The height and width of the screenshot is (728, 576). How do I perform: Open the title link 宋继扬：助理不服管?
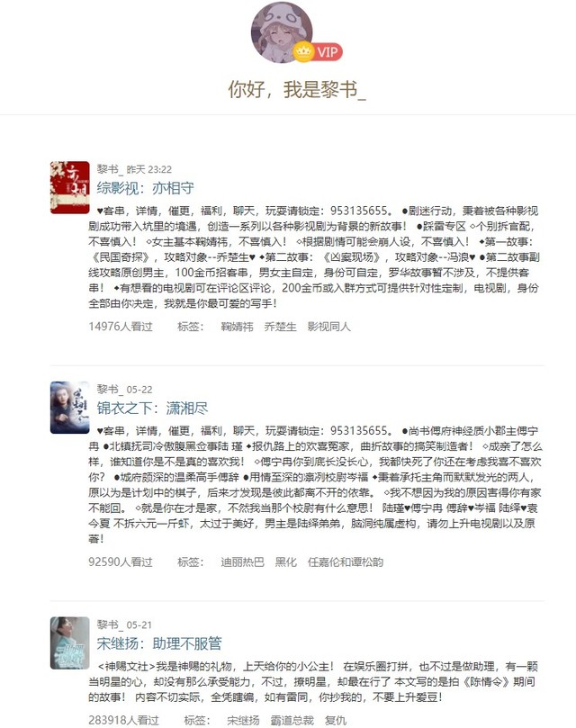point(159,643)
